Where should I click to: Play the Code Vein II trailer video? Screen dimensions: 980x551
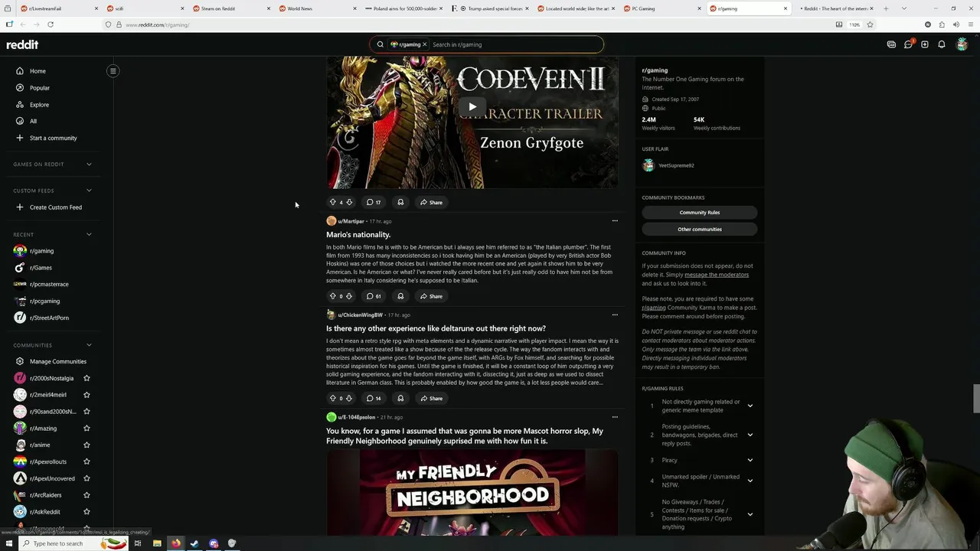click(x=472, y=107)
